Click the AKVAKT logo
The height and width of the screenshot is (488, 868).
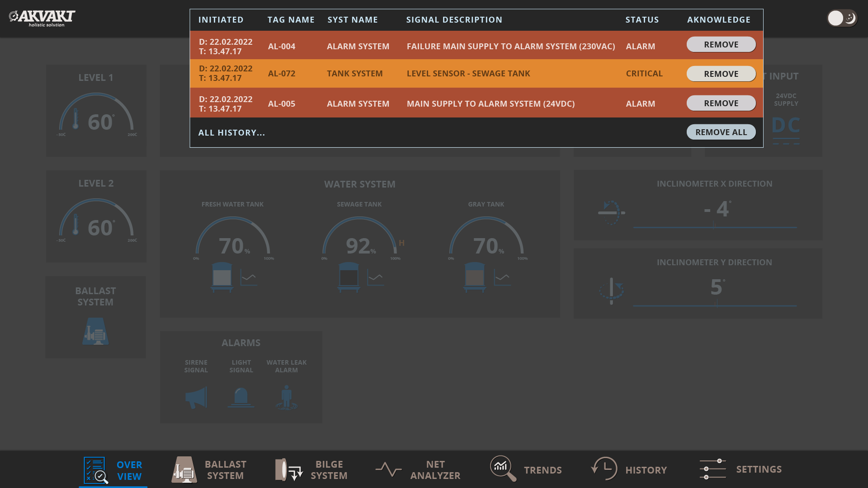point(42,18)
